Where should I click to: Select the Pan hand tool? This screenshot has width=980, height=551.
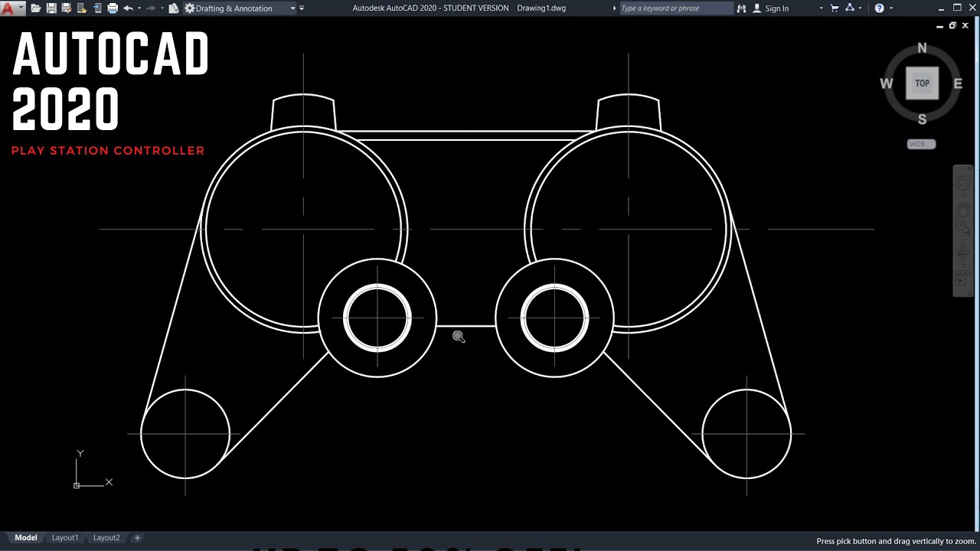pyautogui.click(x=962, y=209)
